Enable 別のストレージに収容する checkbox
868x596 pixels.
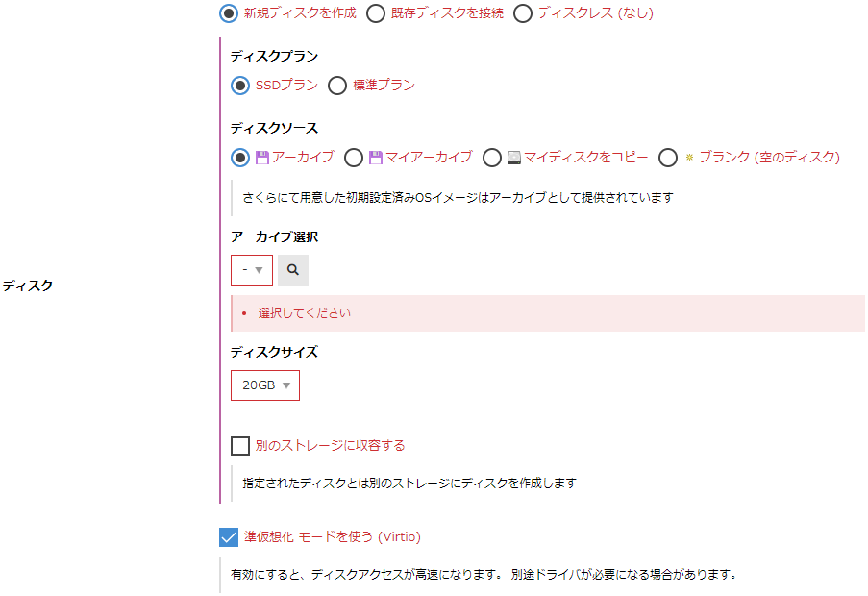tap(238, 446)
